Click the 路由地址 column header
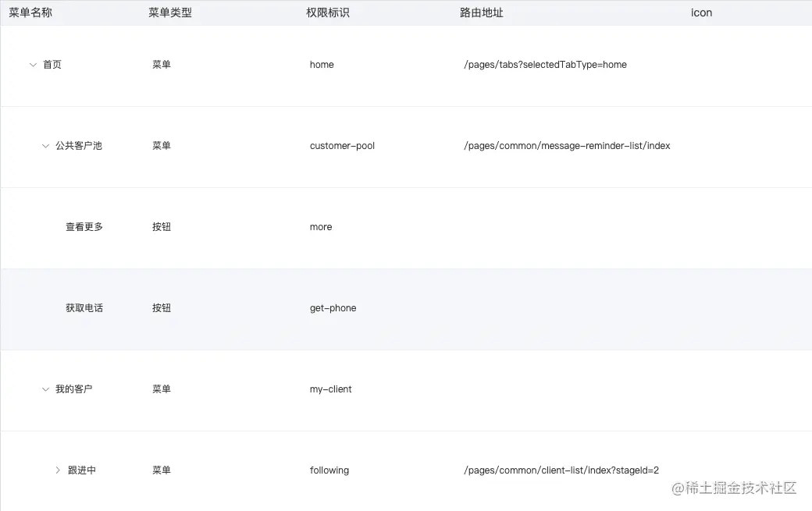812x511 pixels. [482, 12]
